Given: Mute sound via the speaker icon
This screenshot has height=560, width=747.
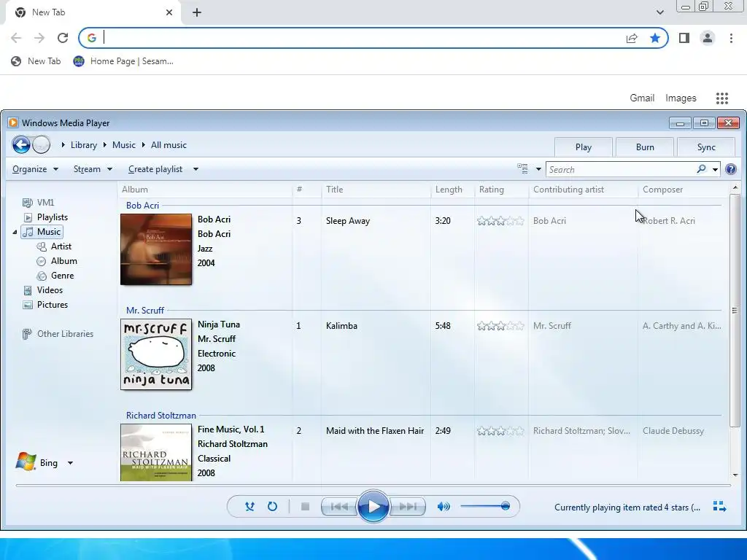Looking at the screenshot, I should [x=444, y=507].
